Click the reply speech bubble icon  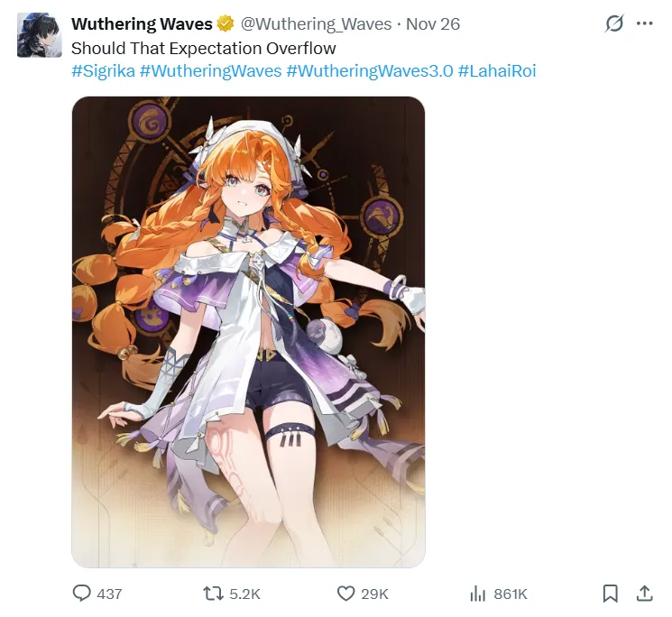point(81,594)
